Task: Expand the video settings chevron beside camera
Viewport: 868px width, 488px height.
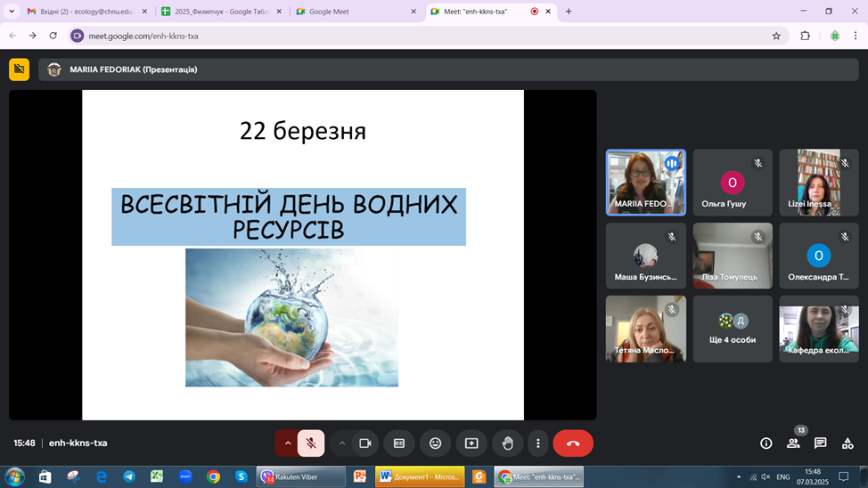Action: point(342,443)
